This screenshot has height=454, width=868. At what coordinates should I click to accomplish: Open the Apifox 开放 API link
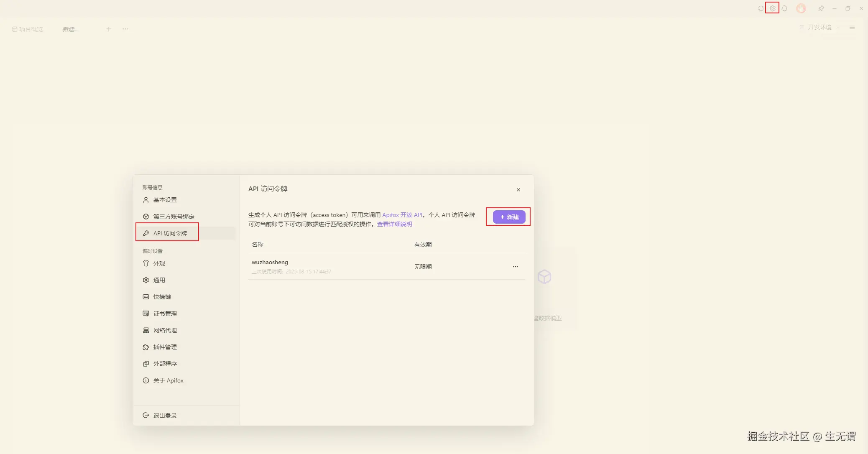point(402,215)
